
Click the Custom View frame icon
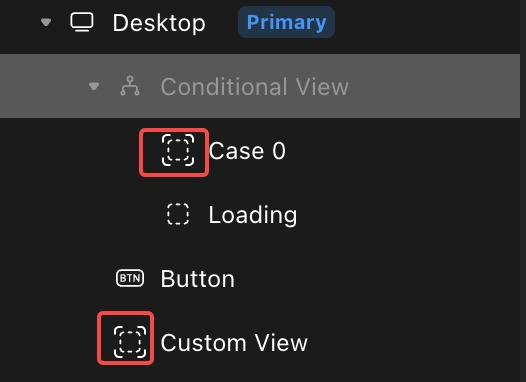point(130,342)
